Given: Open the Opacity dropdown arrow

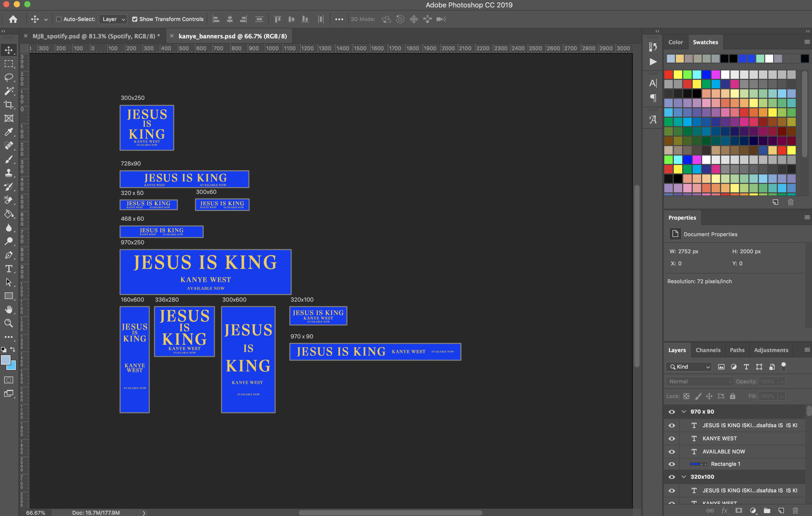Looking at the screenshot, I should pyautogui.click(x=782, y=382).
